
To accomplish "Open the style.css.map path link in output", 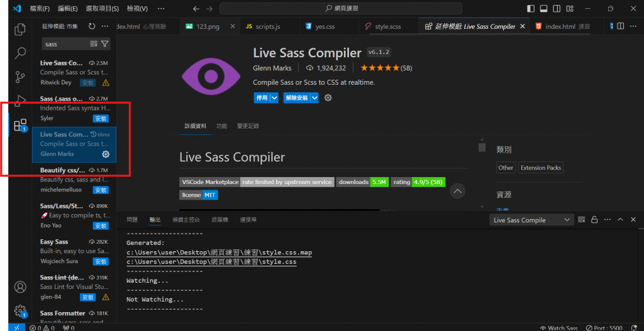I will click(x=219, y=252).
